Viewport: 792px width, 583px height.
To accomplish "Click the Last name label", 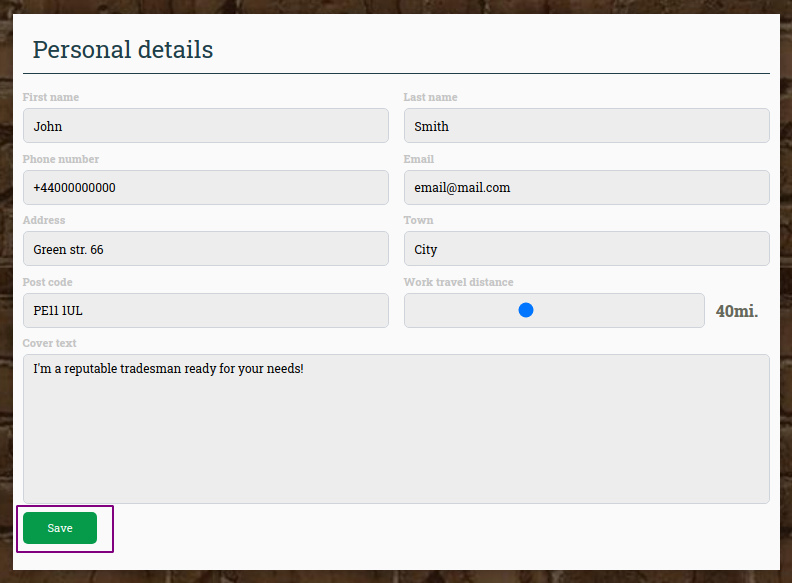I will click(x=430, y=97).
